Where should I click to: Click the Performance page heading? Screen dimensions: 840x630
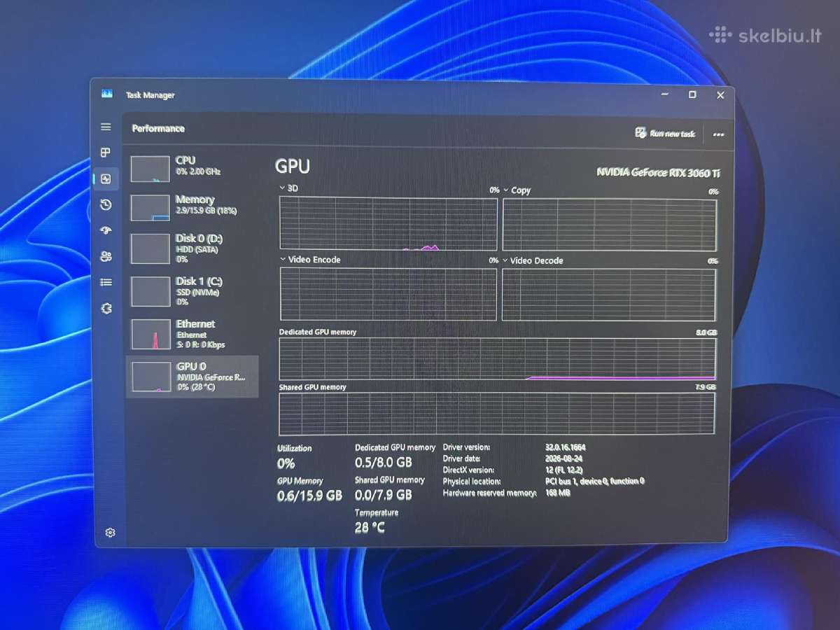coord(158,128)
